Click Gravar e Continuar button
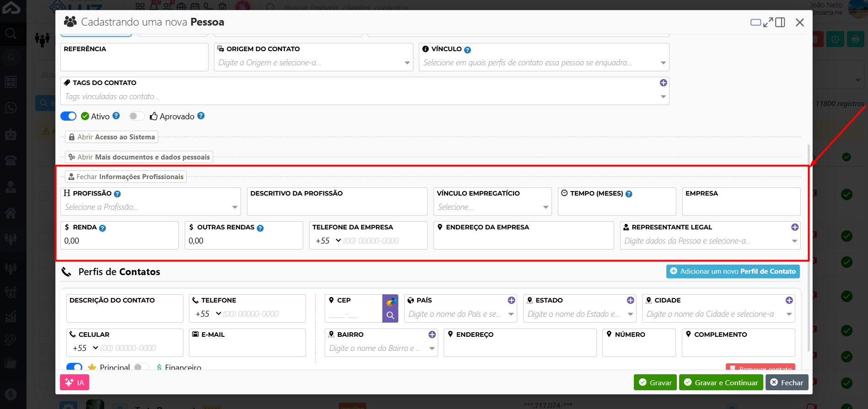868x409 pixels. pos(721,382)
